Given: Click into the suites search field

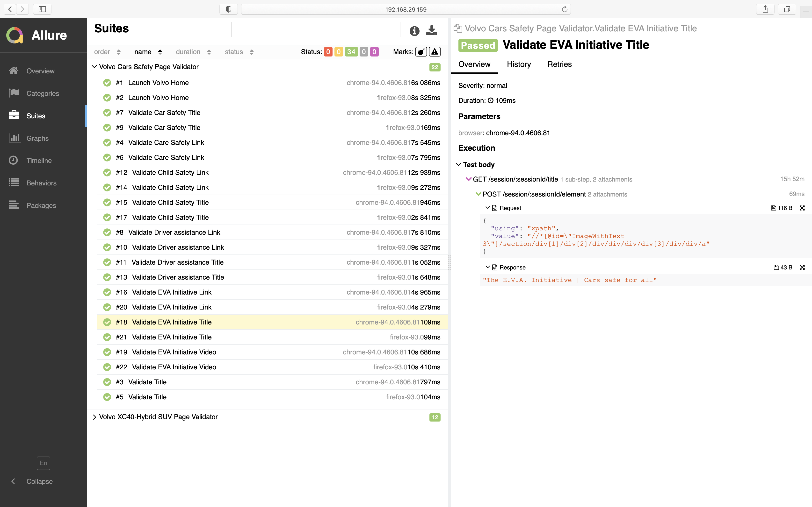Looking at the screenshot, I should point(315,29).
